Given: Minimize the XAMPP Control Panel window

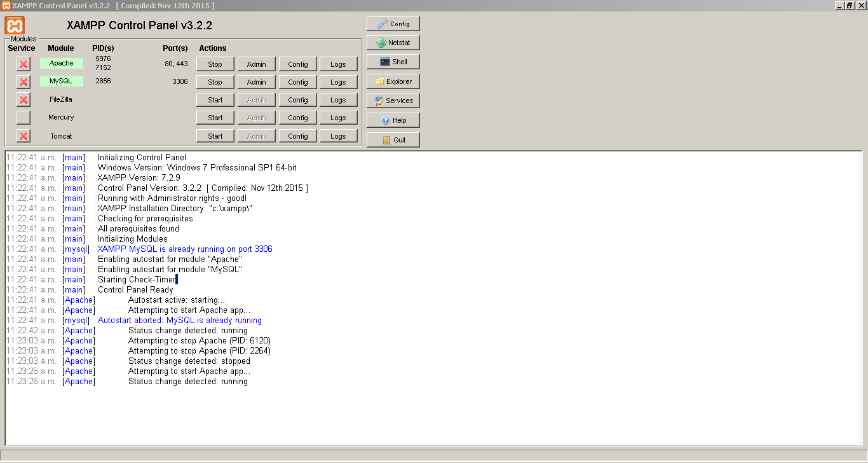Looking at the screenshot, I should point(839,5).
